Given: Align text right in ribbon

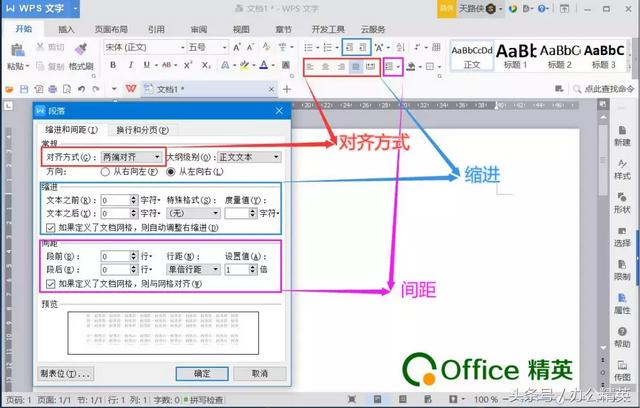Looking at the screenshot, I should [x=341, y=66].
